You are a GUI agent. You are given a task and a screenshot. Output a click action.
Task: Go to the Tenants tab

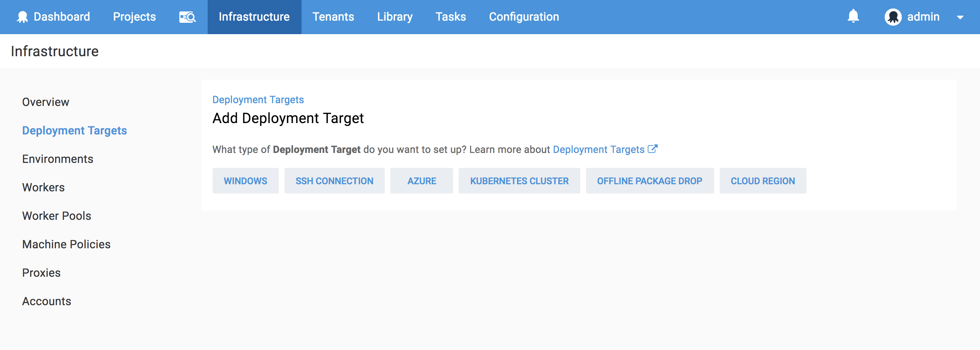click(x=333, y=17)
